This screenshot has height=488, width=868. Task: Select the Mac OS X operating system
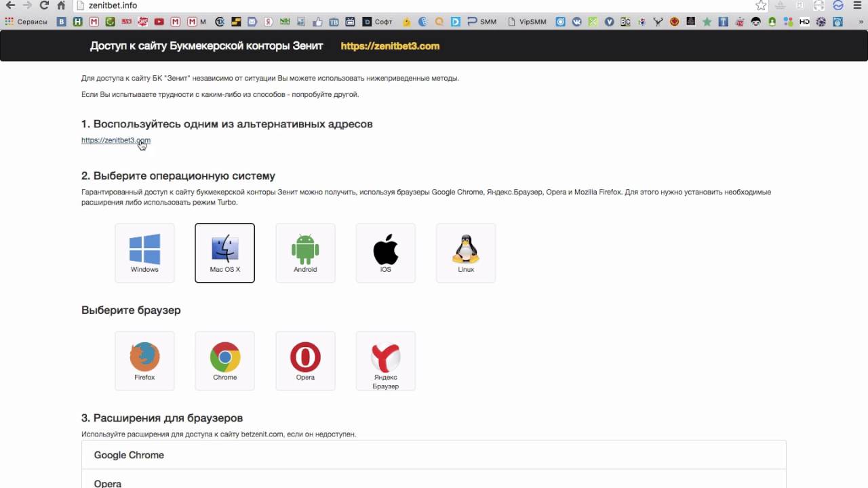[x=224, y=253]
